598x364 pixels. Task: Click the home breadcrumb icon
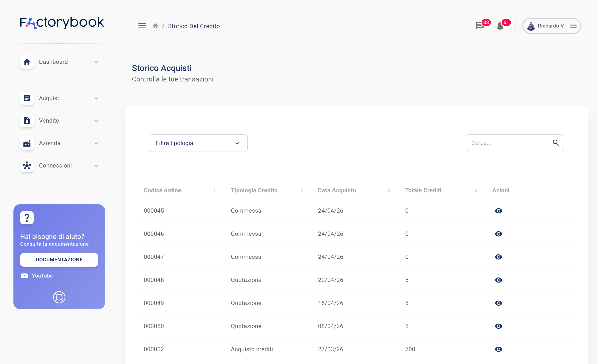point(155,26)
